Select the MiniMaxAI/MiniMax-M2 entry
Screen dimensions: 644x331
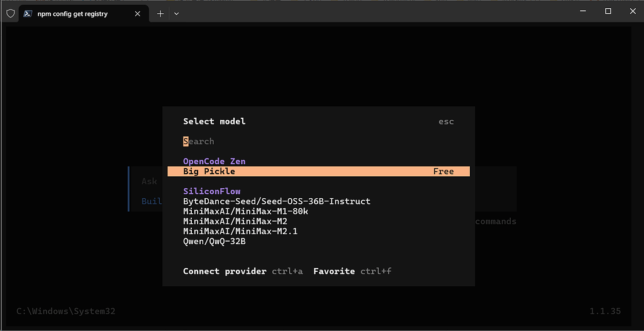pyautogui.click(x=235, y=222)
